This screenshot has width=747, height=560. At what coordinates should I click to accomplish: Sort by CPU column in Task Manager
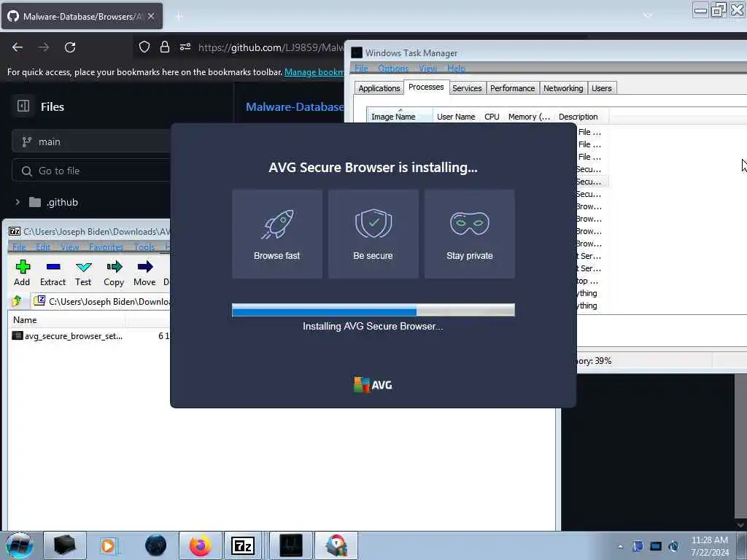click(492, 117)
